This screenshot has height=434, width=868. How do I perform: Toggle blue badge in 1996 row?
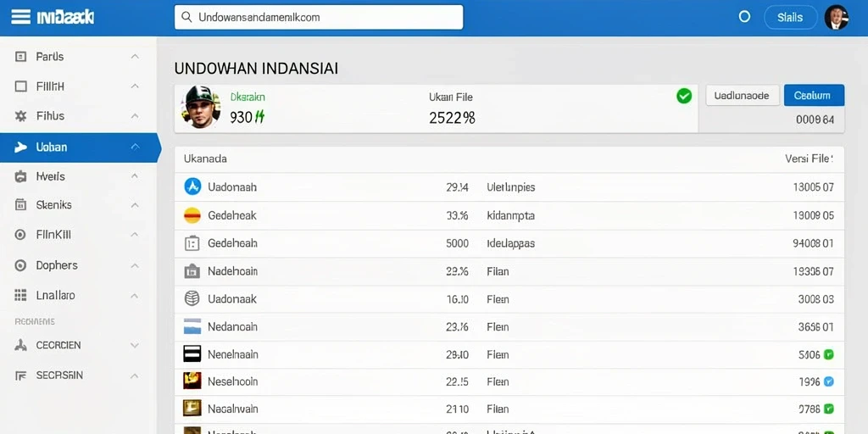pyautogui.click(x=829, y=381)
